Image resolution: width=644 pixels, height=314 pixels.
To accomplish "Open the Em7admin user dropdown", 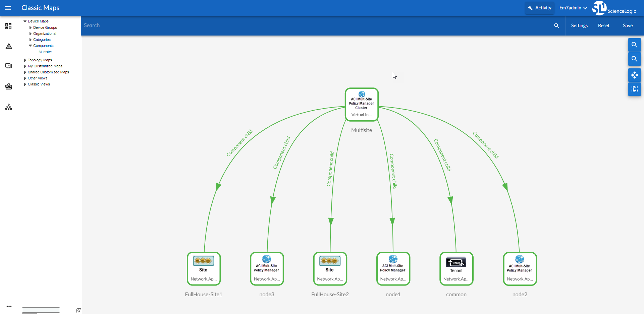I will pos(573,8).
